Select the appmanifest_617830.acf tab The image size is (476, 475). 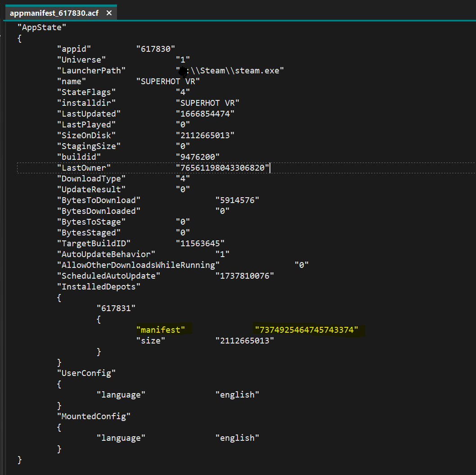tap(54, 13)
